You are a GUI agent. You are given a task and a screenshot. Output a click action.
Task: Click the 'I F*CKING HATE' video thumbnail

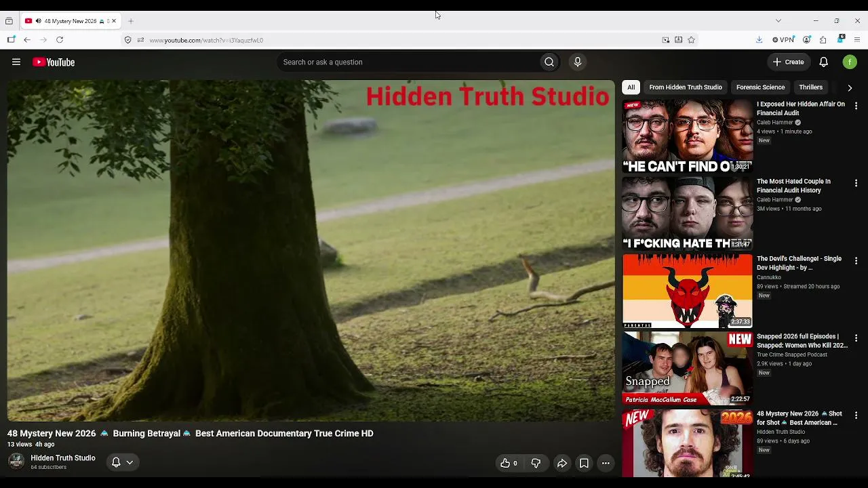[x=688, y=214]
